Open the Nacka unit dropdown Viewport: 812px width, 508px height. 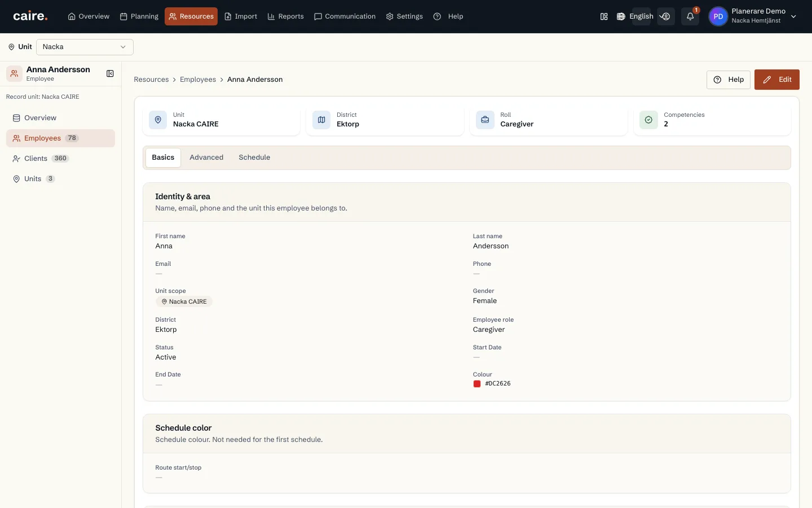(x=85, y=47)
